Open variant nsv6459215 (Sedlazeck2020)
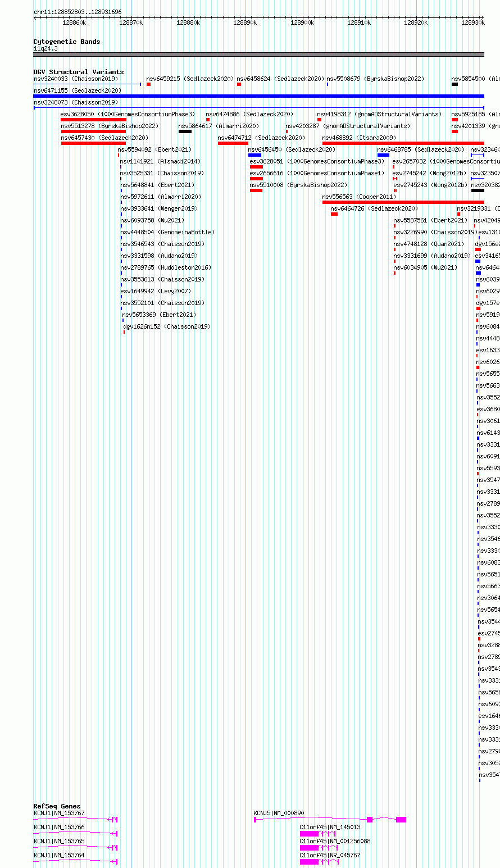The height and width of the screenshot is (868, 500). (x=190, y=79)
